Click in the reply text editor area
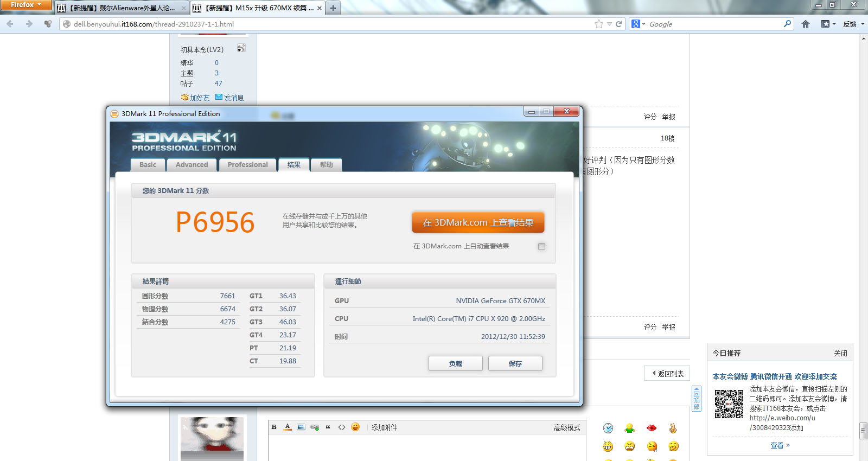The width and height of the screenshot is (868, 461). click(427, 448)
